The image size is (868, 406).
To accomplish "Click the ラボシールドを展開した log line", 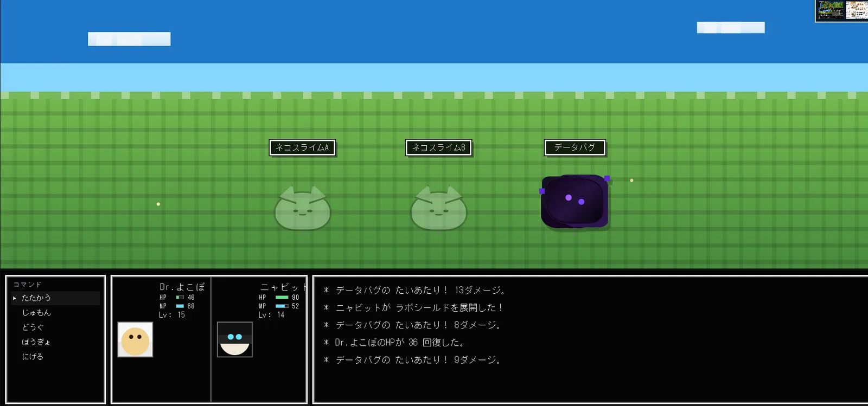I will coord(413,308).
